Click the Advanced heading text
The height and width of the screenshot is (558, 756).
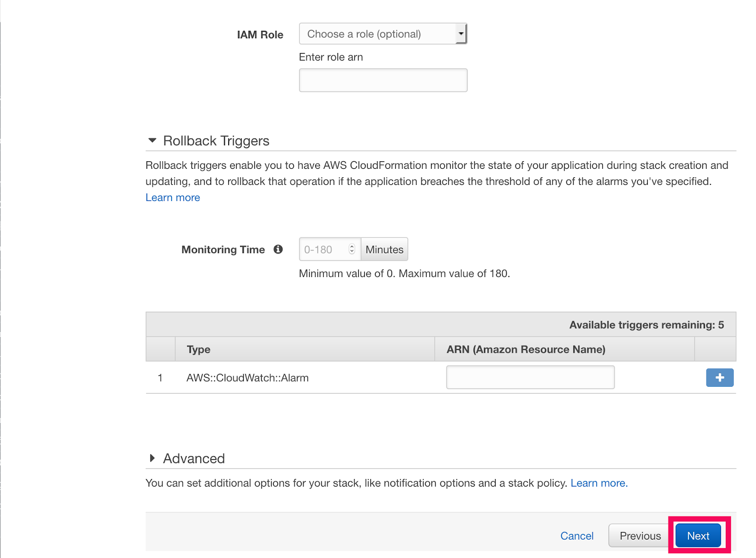[x=194, y=458]
